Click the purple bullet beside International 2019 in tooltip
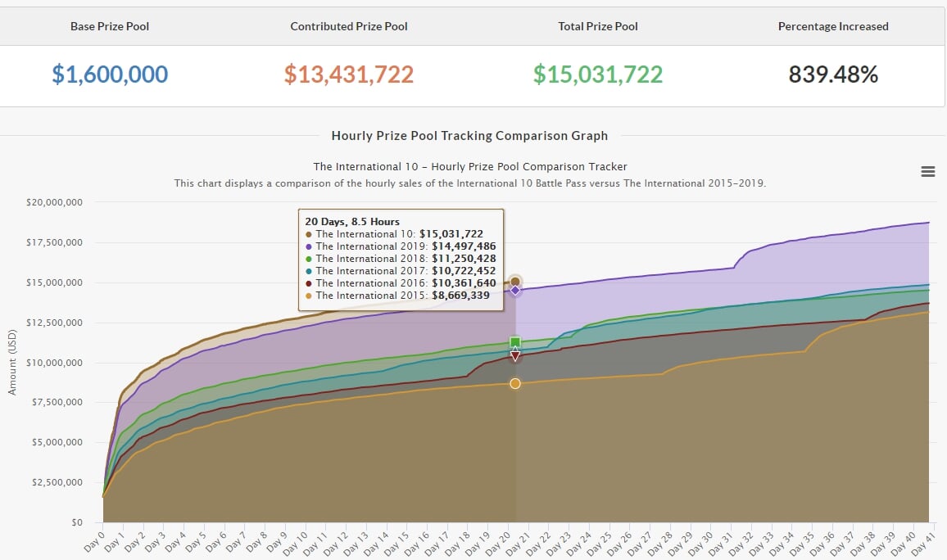947x560 pixels. click(309, 246)
